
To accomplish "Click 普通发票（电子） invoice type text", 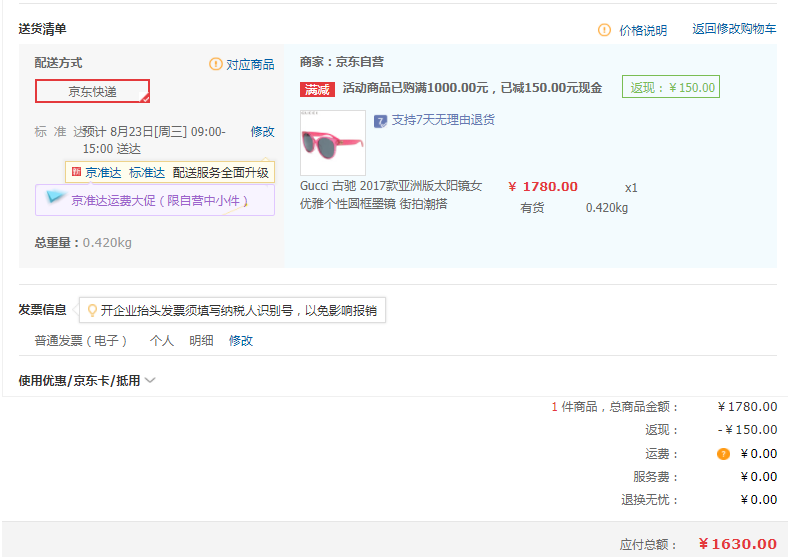I will tap(80, 341).
